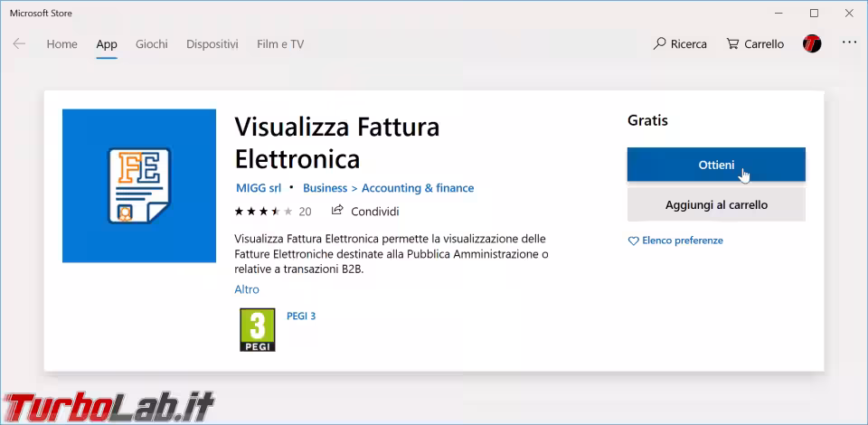Switch to the Home tab
Viewport: 868px width, 425px height.
(x=62, y=44)
